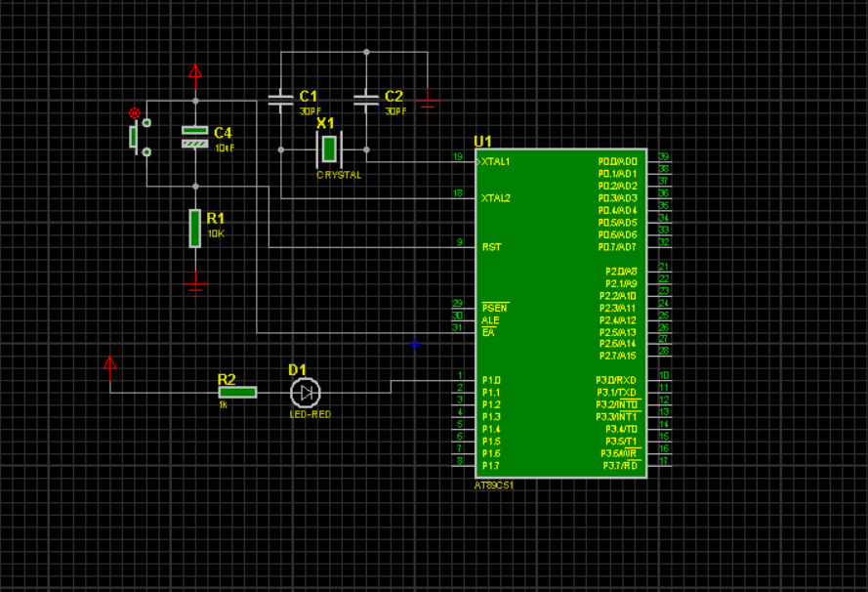Click the XTAL1 pin label
This screenshot has width=868, height=592.
coord(495,162)
